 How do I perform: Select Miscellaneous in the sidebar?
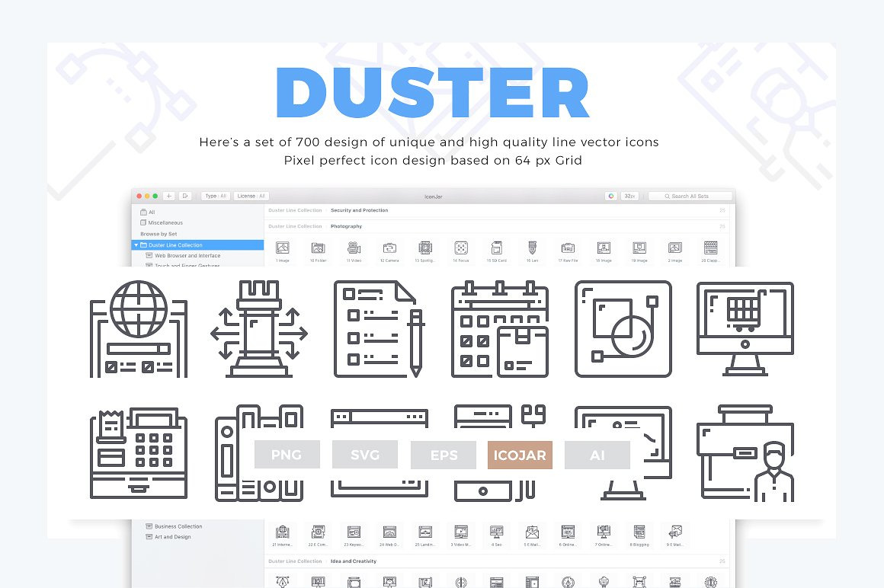(x=165, y=222)
